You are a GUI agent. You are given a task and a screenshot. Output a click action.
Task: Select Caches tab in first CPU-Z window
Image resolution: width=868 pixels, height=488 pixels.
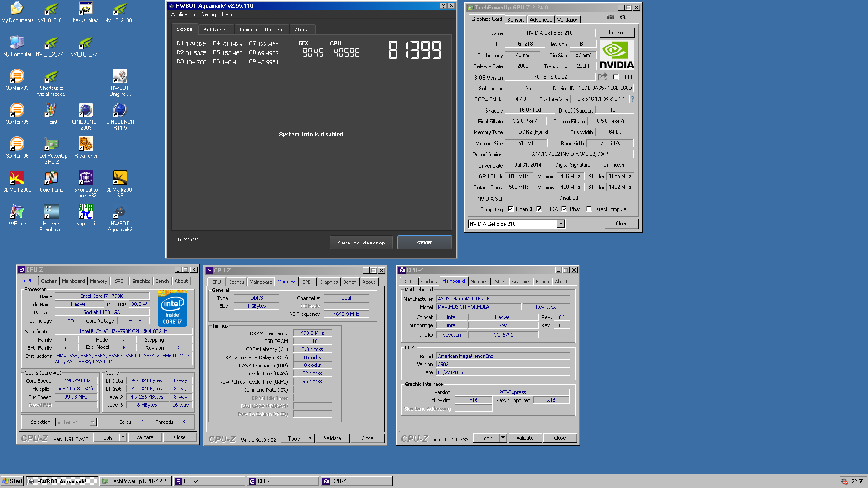pyautogui.click(x=49, y=281)
